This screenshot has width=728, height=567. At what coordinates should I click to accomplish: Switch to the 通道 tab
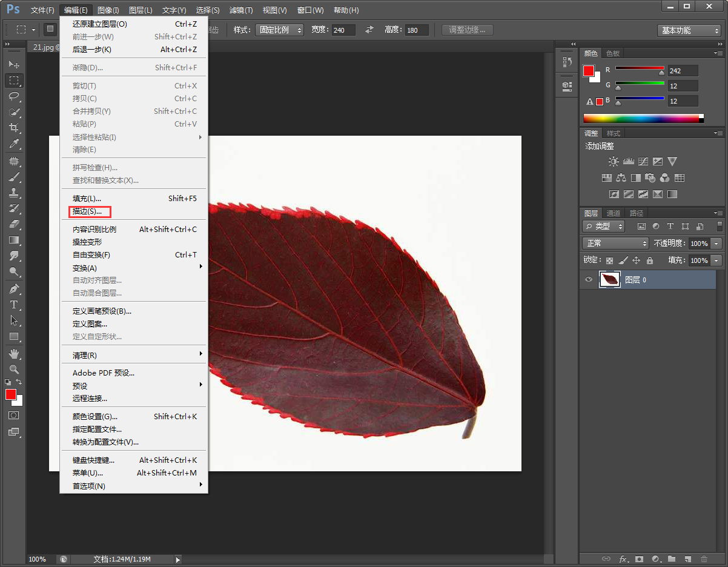(x=614, y=213)
